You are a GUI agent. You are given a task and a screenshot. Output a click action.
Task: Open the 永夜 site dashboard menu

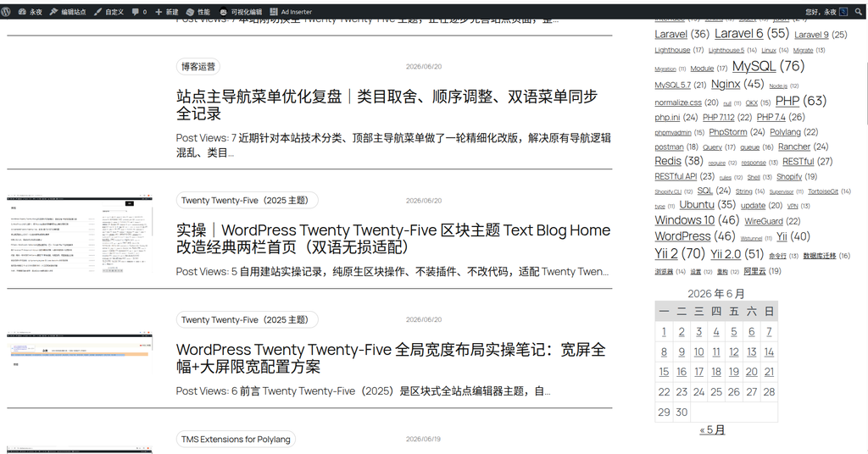(30, 12)
